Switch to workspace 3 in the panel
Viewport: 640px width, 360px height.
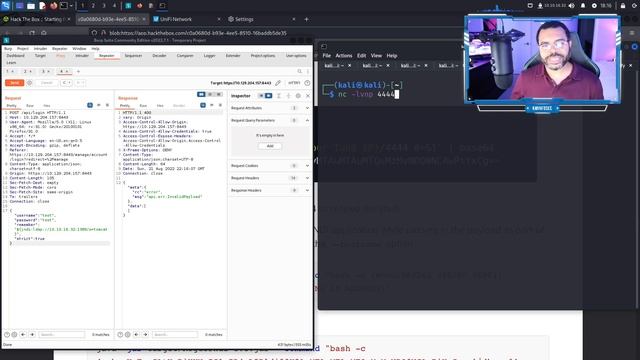104,6
